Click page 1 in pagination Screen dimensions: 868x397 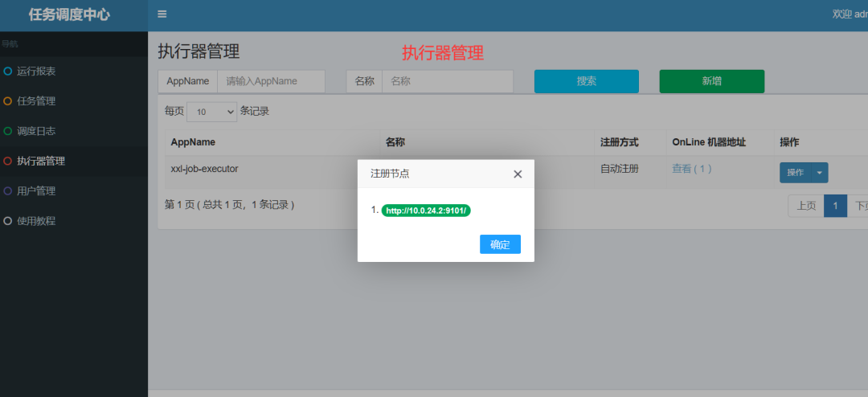coord(835,206)
